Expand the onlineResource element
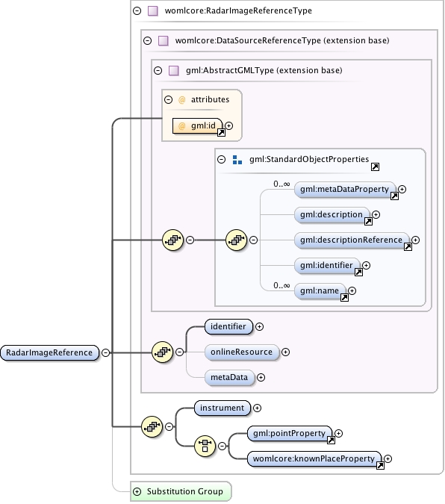Image resolution: width=445 pixels, height=504 pixels. click(x=285, y=352)
